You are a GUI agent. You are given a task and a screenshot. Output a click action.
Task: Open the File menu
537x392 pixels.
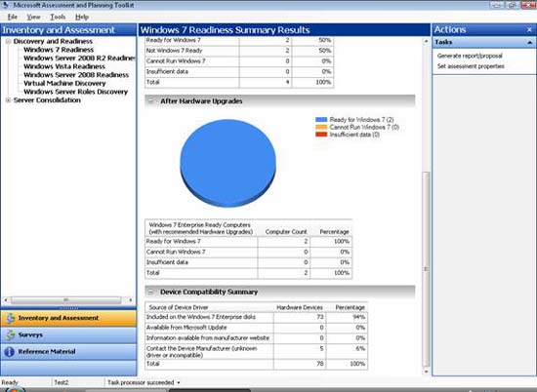13,17
